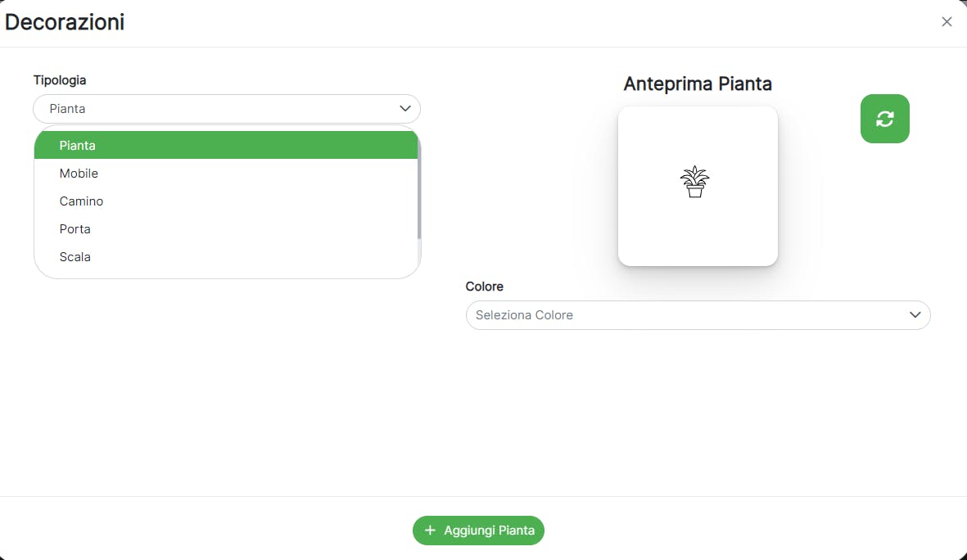Expand the Colore dropdown arrow
Viewport: 967px width, 560px height.
tap(915, 315)
